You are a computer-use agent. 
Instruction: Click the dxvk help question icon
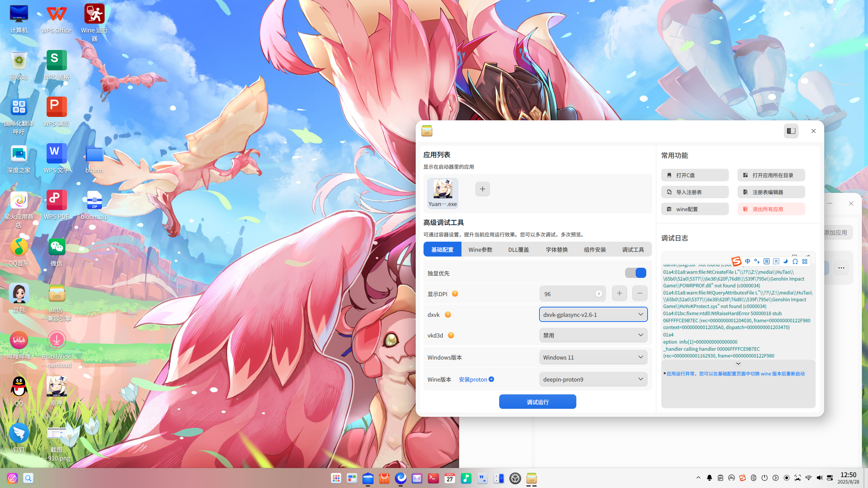coord(448,314)
